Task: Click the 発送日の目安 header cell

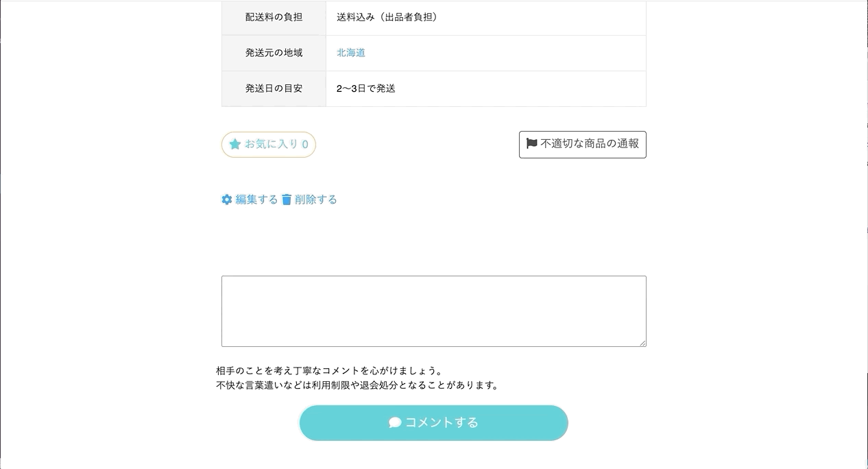Action: pyautogui.click(x=274, y=88)
